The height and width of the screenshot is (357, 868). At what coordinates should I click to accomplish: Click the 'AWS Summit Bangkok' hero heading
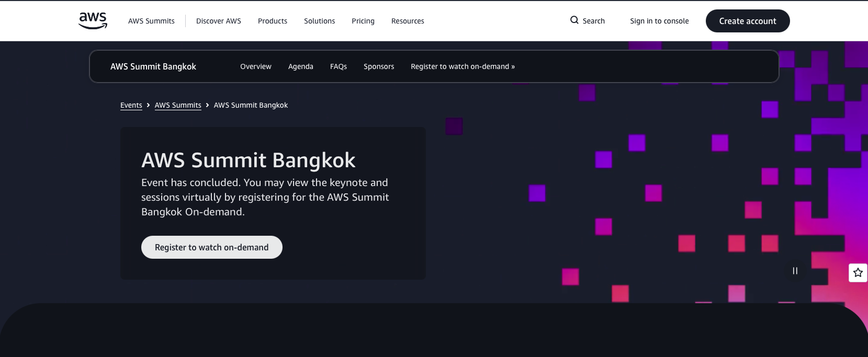249,160
